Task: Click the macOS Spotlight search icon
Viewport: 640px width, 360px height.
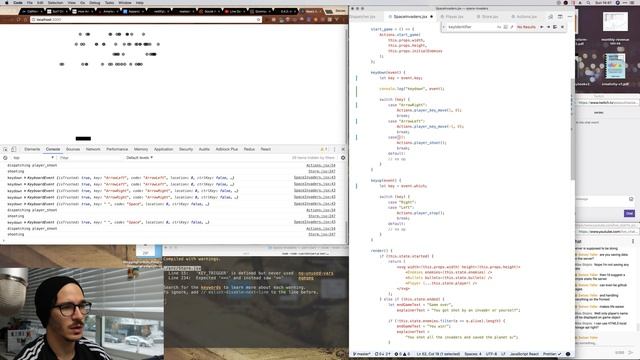Action: pos(588,2)
